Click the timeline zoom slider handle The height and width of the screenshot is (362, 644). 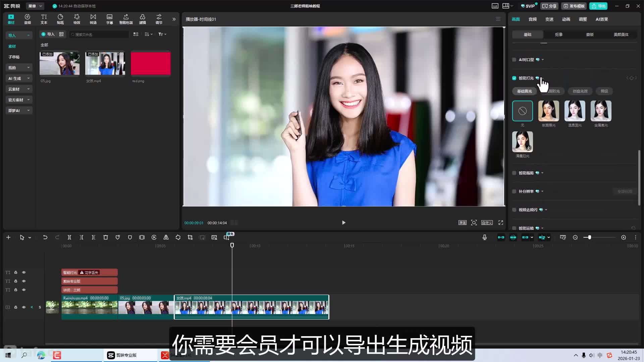589,237
